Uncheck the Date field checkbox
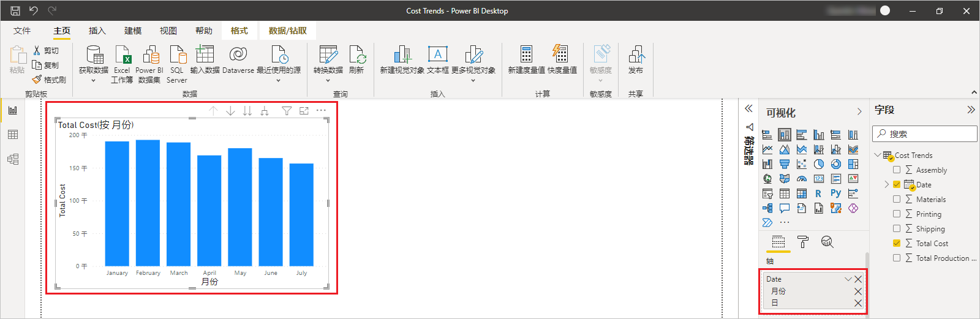 (897, 184)
